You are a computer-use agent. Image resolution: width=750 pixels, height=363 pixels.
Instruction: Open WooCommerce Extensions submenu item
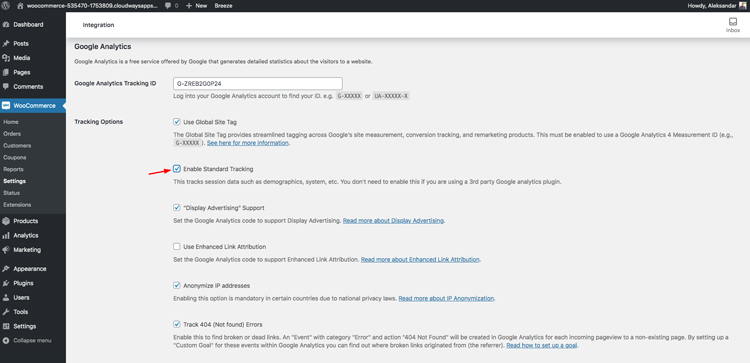point(17,205)
